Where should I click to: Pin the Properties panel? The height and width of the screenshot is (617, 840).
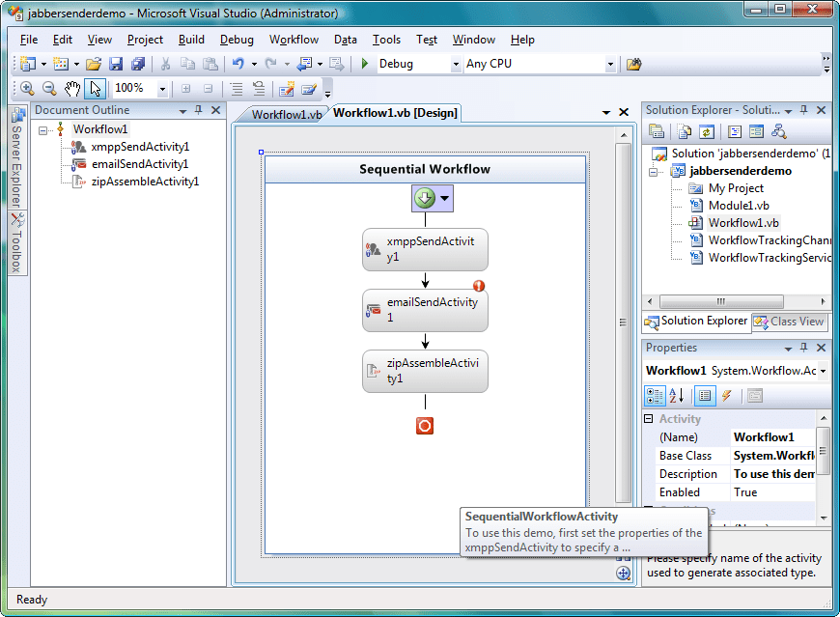click(x=803, y=348)
